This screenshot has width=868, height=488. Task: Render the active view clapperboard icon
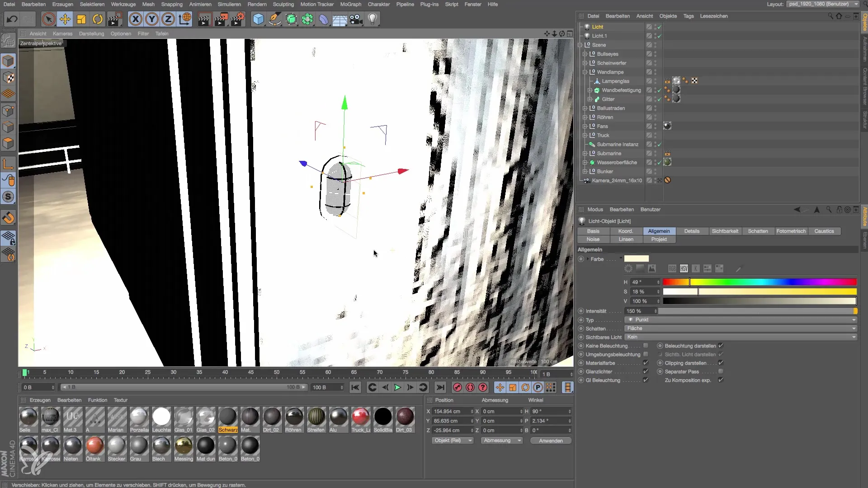[204, 19]
